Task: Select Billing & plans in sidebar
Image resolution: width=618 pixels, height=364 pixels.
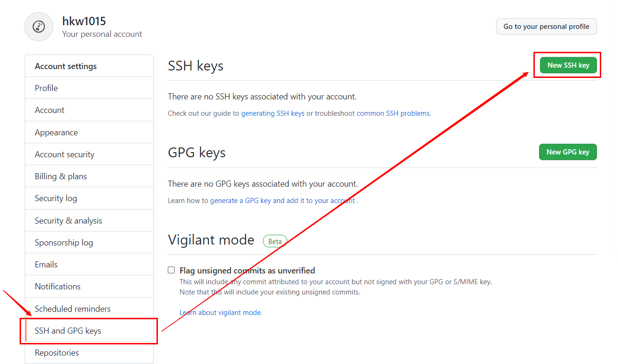Action: (x=89, y=176)
